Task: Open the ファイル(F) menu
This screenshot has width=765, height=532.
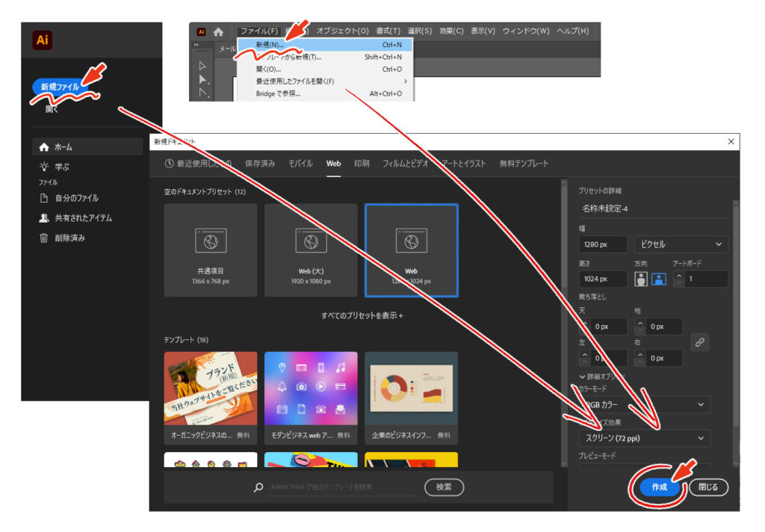Action: [259, 31]
